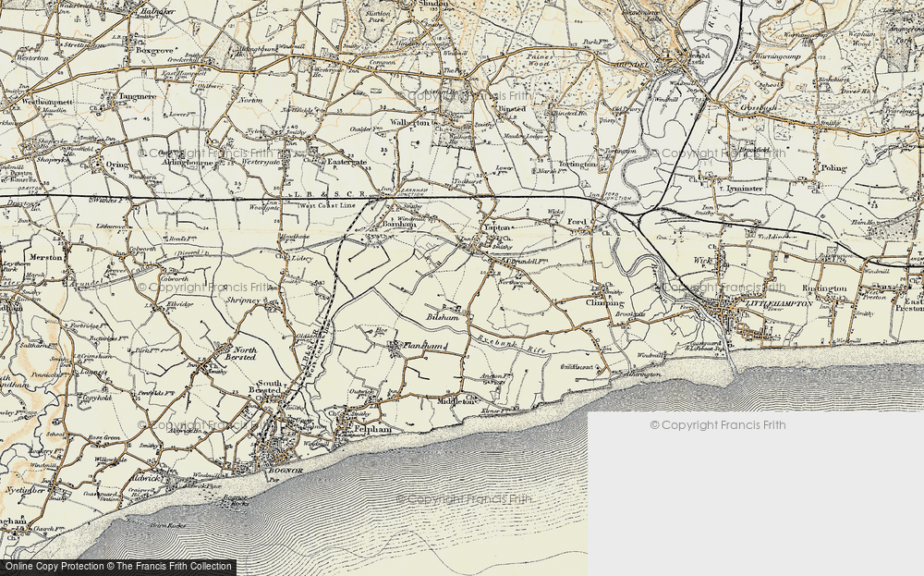This screenshot has width=924, height=576.
Task: Click the Lyminster village label
Action: click(745, 188)
